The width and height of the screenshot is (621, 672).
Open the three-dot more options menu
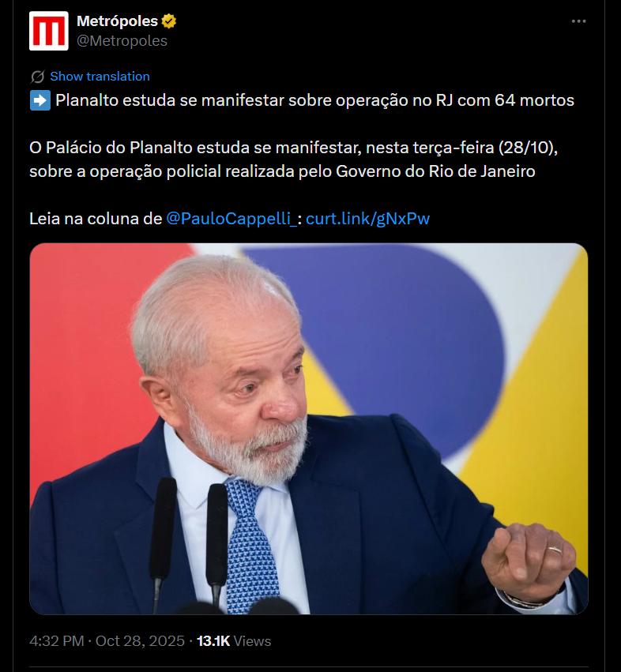[x=578, y=21]
